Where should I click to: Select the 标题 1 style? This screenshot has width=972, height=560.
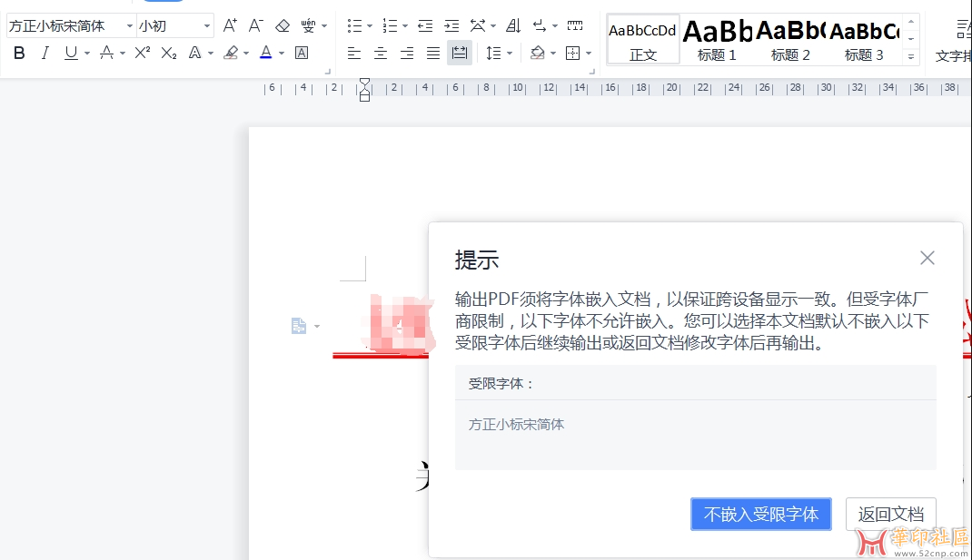pyautogui.click(x=717, y=40)
